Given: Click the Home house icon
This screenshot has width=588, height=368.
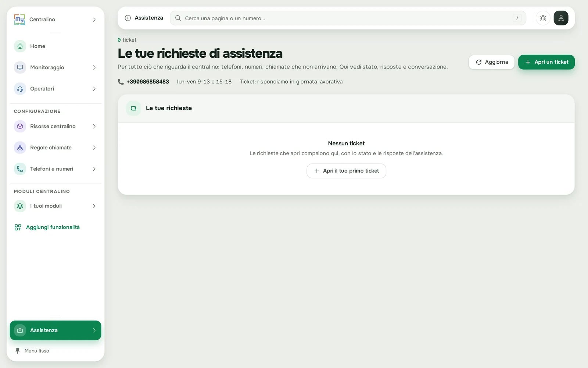Looking at the screenshot, I should [x=20, y=46].
